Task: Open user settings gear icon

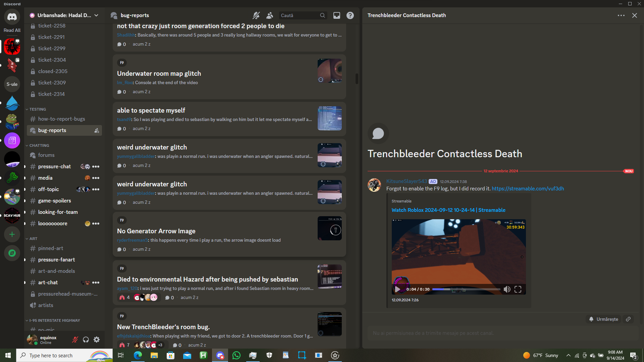Action: [97, 340]
